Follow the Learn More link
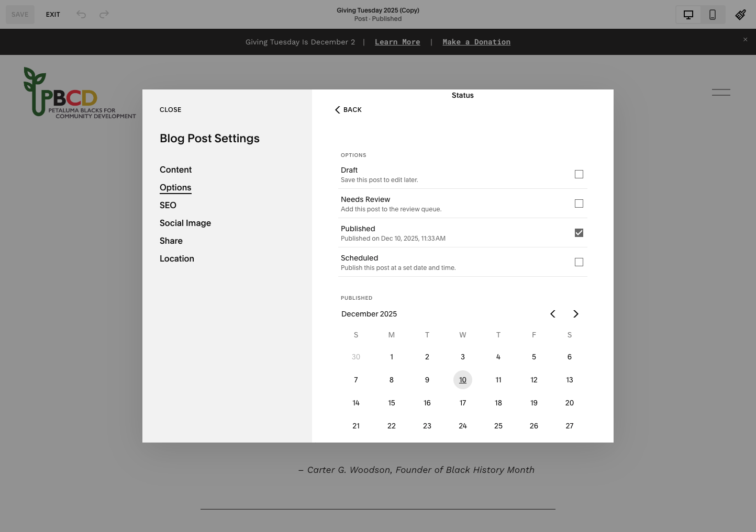 click(397, 42)
